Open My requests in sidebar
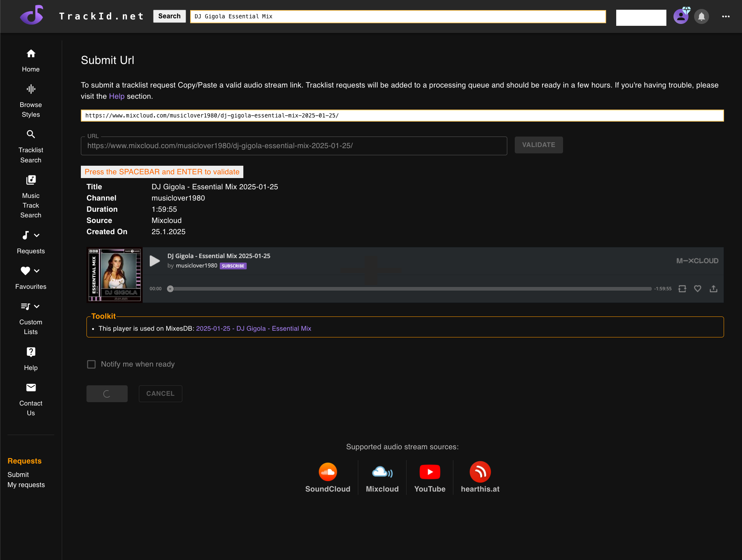Viewport: 742px width, 560px height. click(26, 484)
